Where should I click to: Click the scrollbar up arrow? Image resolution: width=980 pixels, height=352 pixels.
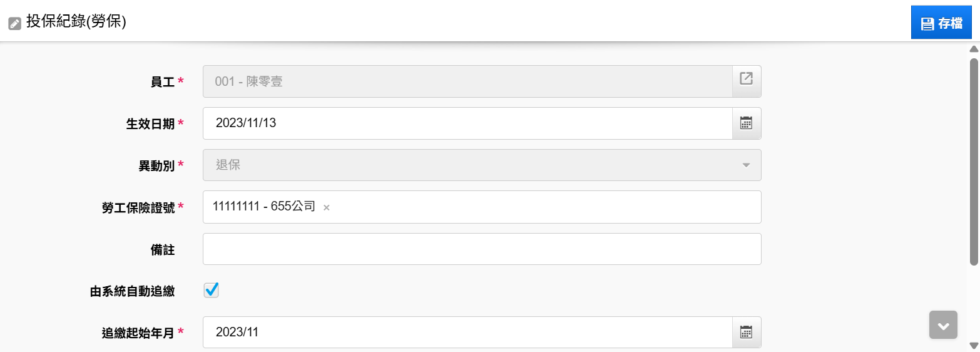point(974,49)
